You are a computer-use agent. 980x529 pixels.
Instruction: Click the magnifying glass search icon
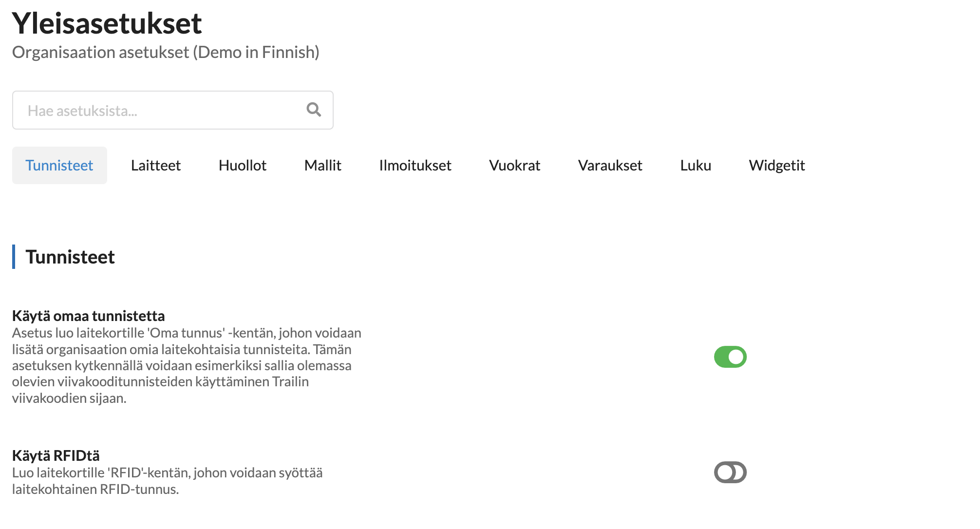tap(314, 110)
